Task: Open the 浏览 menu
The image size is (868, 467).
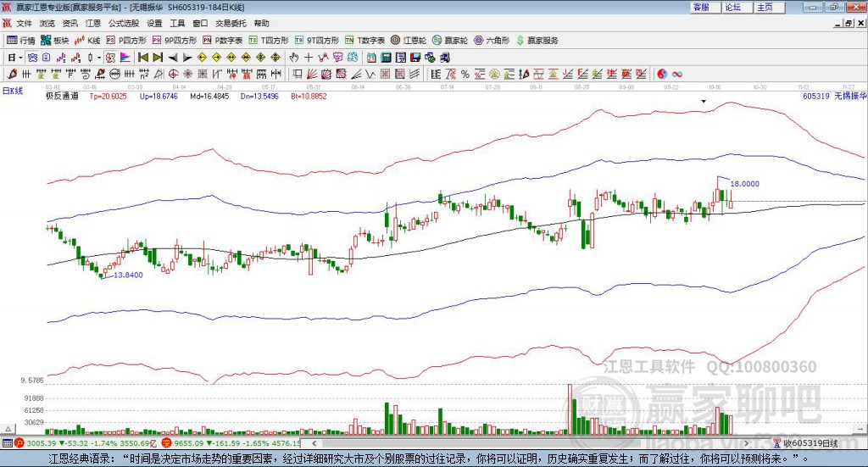Action: tap(47, 23)
